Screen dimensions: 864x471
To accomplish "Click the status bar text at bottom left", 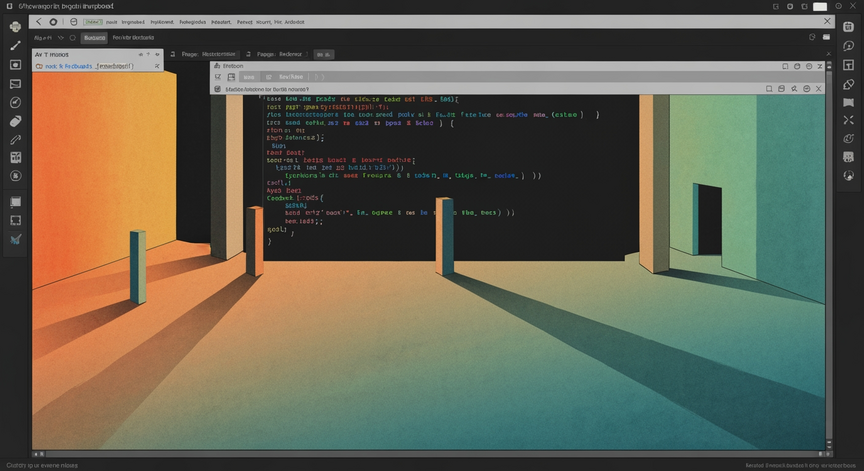I will coord(42,465).
